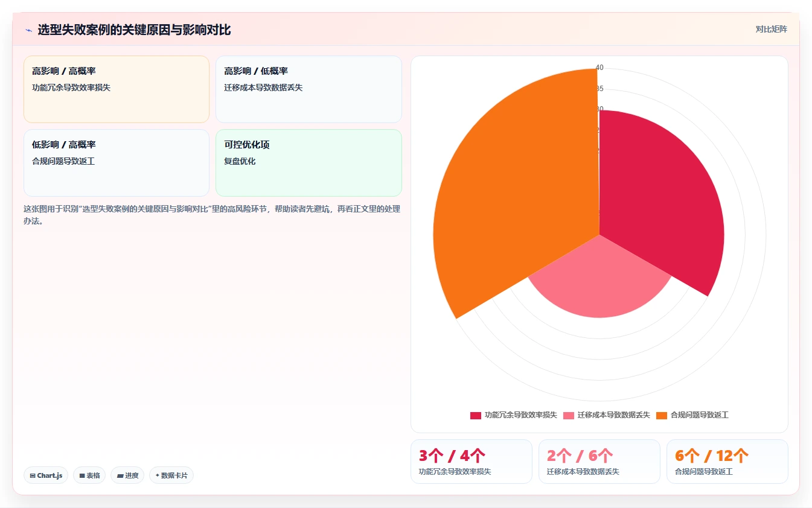The height and width of the screenshot is (508, 812).
Task: Toggle 迁移成本导致数据丢失 legend pink swatch
Action: 569,415
